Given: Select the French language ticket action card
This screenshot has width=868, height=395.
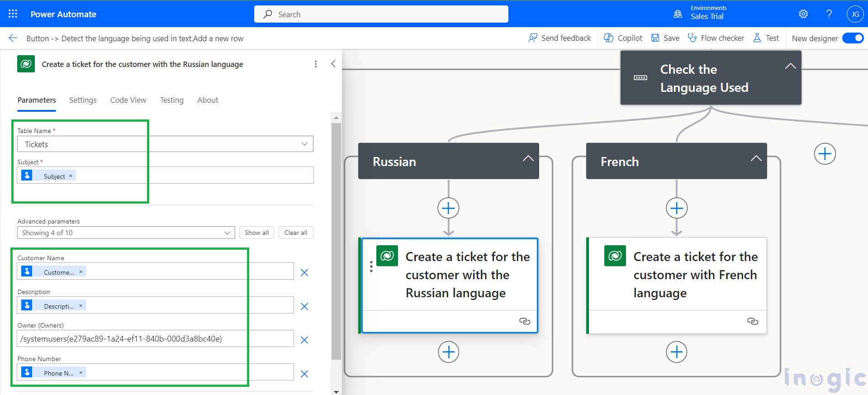Looking at the screenshot, I should [x=677, y=286].
